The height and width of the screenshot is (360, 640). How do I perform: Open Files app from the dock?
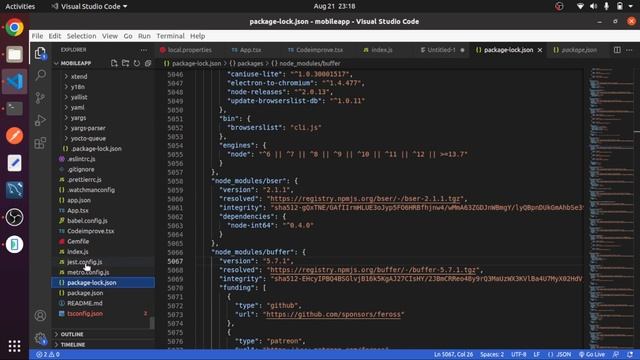pyautogui.click(x=14, y=54)
